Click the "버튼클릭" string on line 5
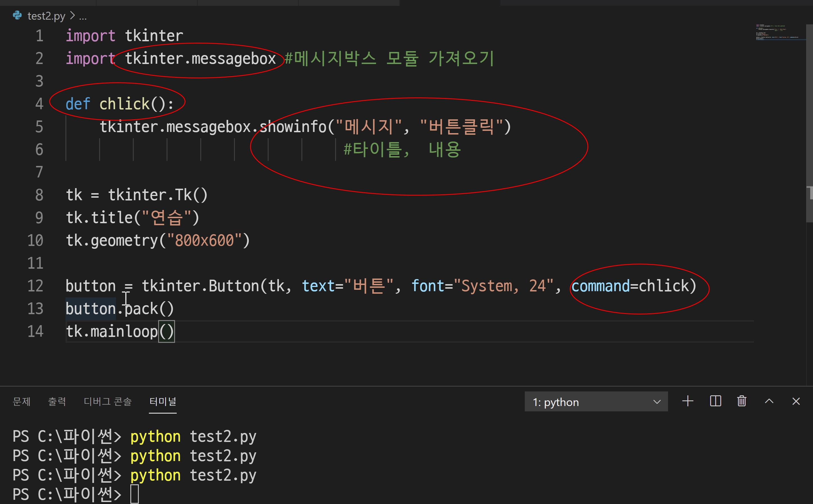The image size is (813, 504). 461,127
